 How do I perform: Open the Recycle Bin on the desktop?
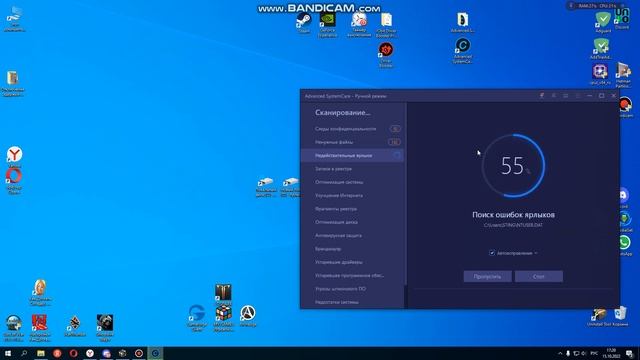point(620,316)
